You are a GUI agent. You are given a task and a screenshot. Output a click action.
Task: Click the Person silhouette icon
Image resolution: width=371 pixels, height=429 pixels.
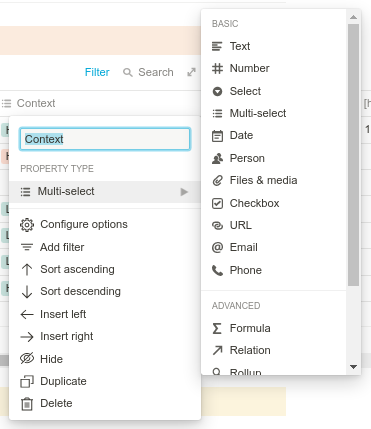coord(217,158)
